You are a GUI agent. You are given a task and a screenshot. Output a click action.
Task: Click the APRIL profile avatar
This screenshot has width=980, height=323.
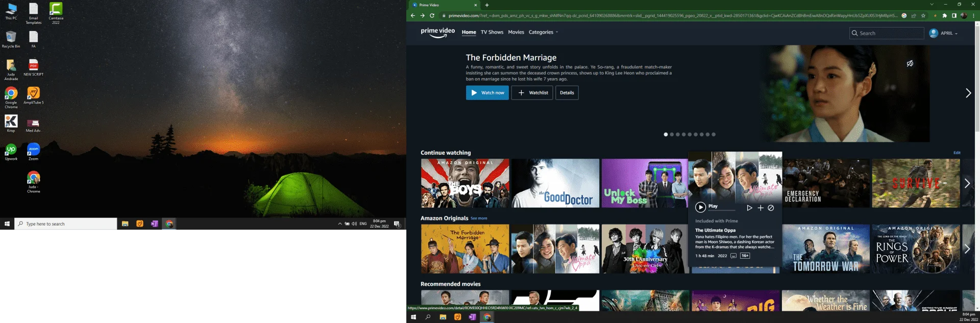934,33
